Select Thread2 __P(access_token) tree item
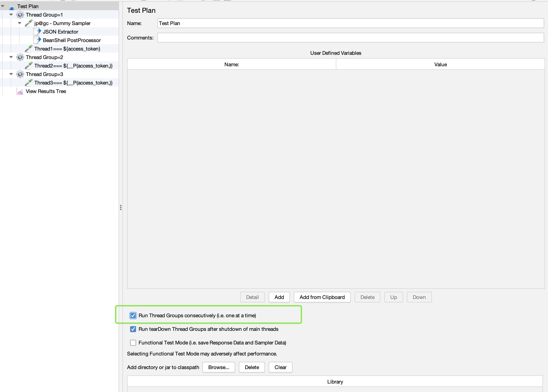This screenshot has width=548, height=392. click(73, 66)
